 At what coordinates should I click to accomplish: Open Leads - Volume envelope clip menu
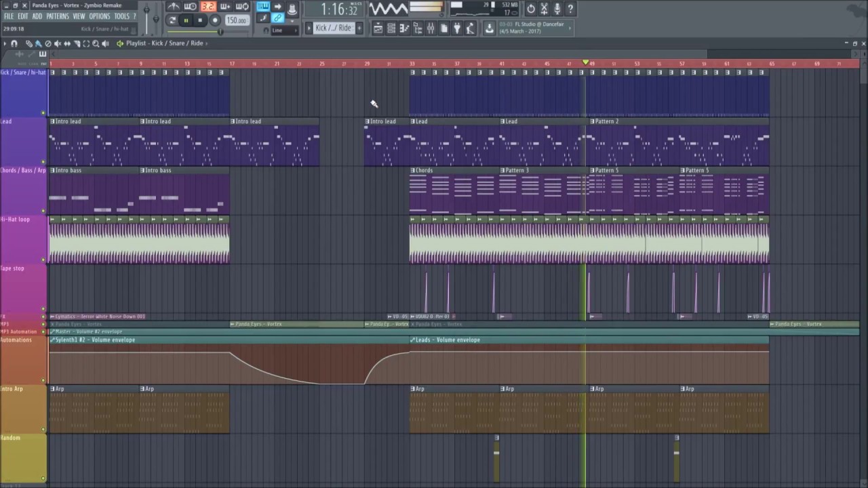click(x=413, y=340)
